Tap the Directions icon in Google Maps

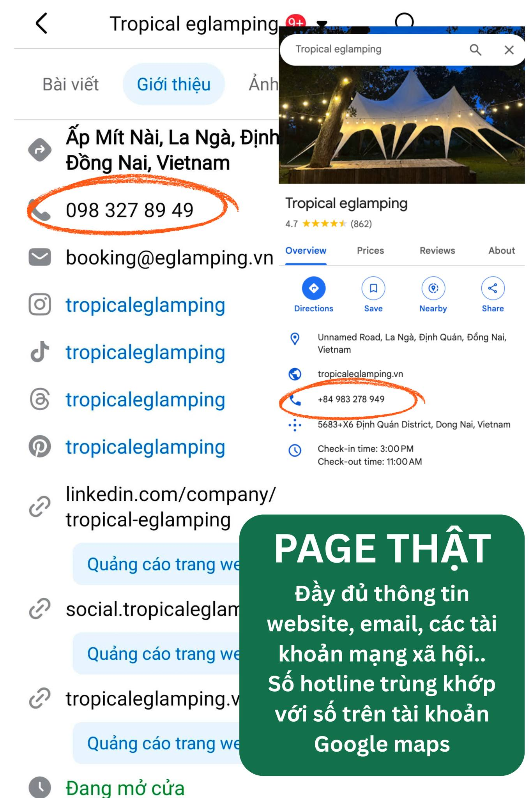coord(314,288)
